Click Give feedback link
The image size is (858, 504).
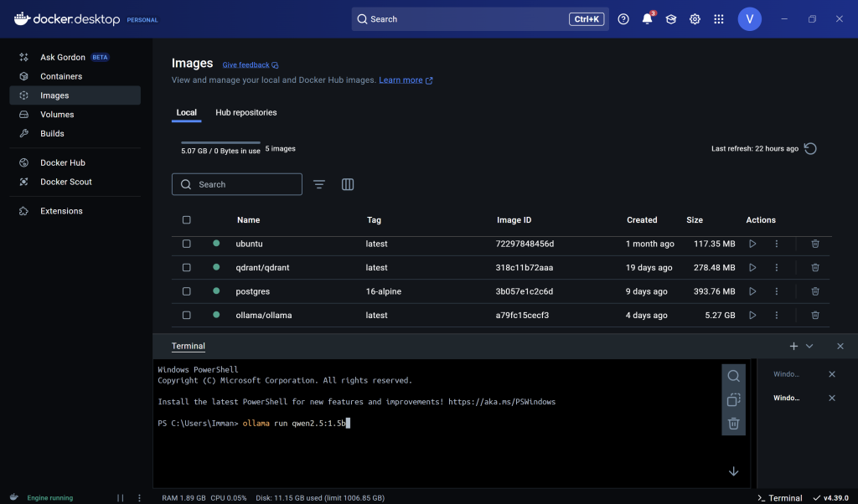(250, 65)
